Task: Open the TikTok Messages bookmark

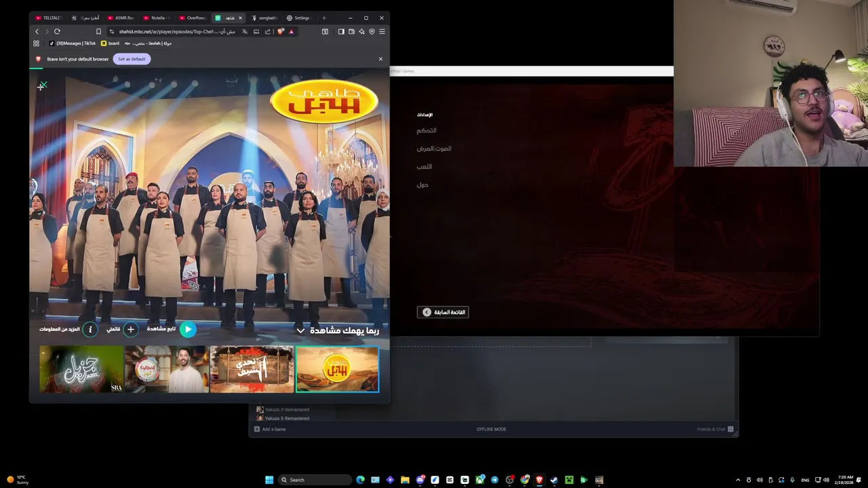Action: (72, 43)
